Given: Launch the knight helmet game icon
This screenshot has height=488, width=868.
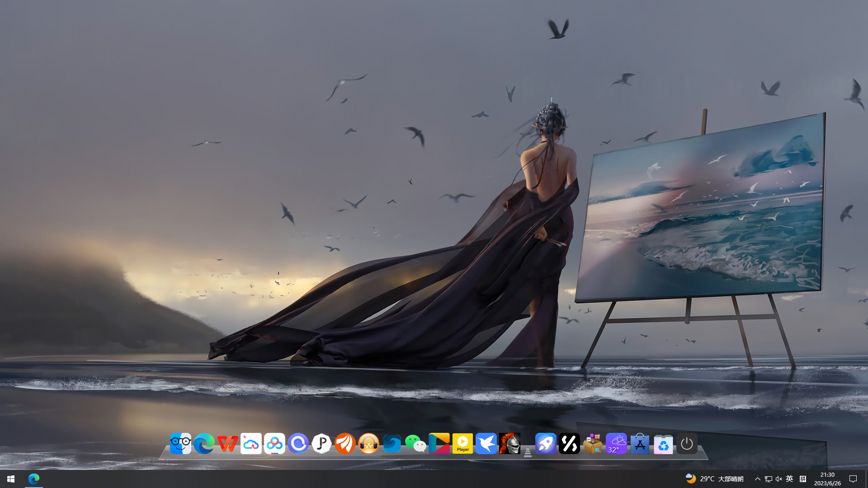Looking at the screenshot, I should (509, 444).
